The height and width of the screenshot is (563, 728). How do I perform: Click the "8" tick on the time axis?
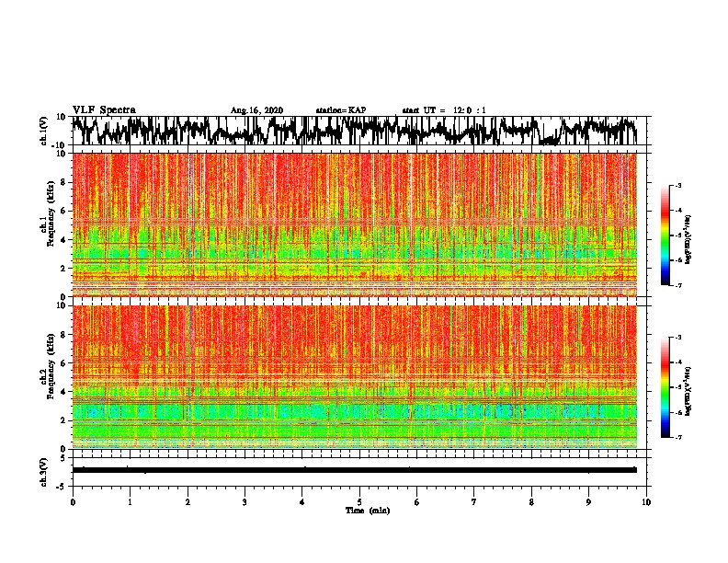pos(531,502)
